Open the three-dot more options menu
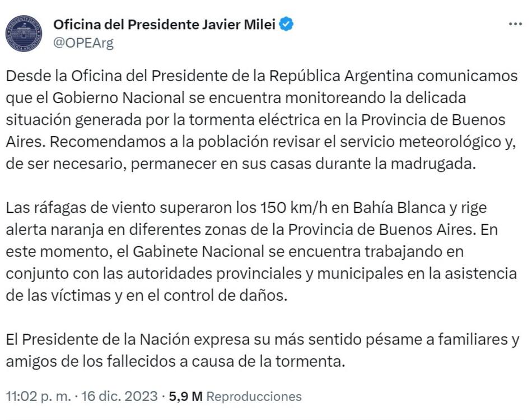Image resolution: width=532 pixels, height=420 pixels. click(515, 25)
